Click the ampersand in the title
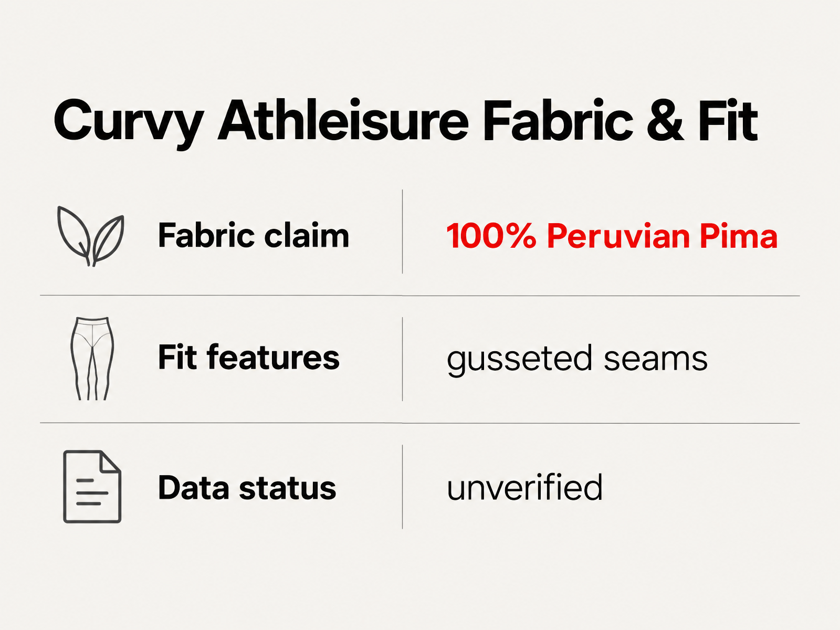The image size is (840, 630). click(665, 121)
